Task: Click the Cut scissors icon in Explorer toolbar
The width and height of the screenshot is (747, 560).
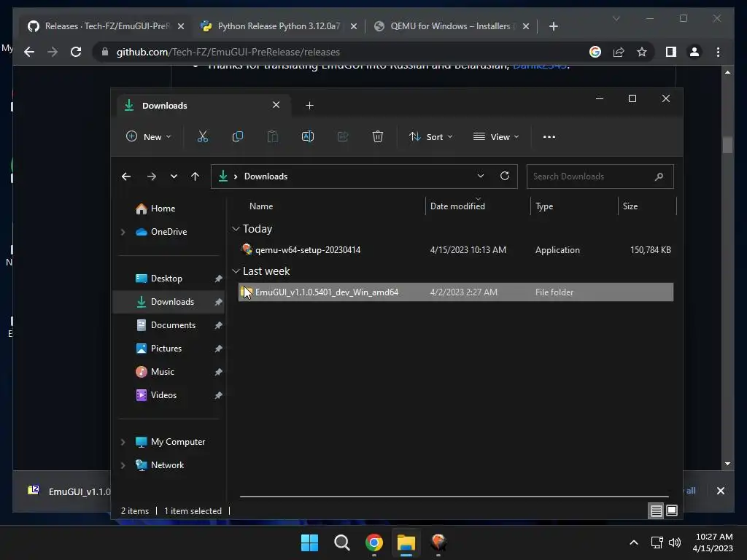Action: [x=203, y=136]
